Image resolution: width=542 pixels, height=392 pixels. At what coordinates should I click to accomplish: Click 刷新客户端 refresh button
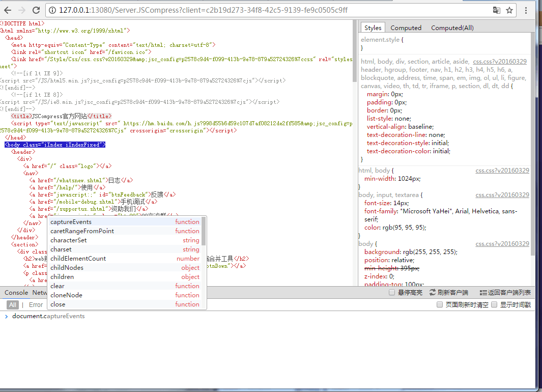(448, 292)
